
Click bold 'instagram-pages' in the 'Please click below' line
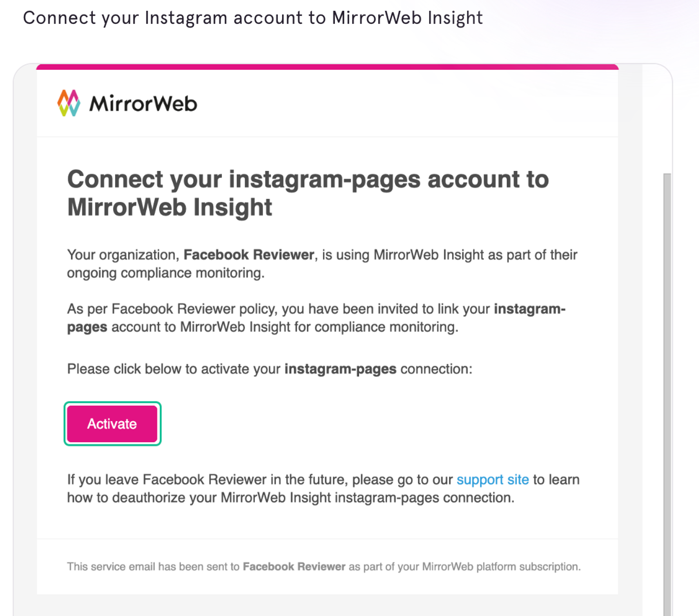[x=340, y=369]
